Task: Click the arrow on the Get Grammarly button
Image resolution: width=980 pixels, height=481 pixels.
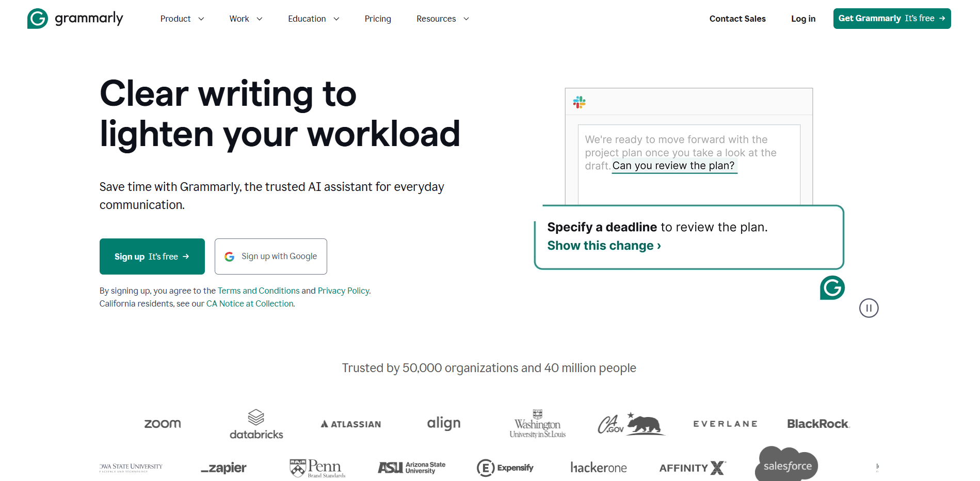Action: click(942, 18)
